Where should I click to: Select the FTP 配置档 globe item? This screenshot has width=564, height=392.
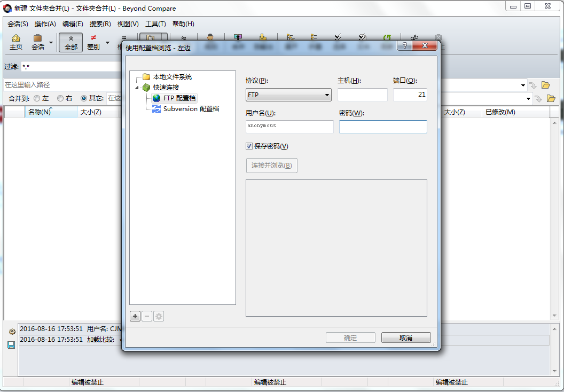175,98
